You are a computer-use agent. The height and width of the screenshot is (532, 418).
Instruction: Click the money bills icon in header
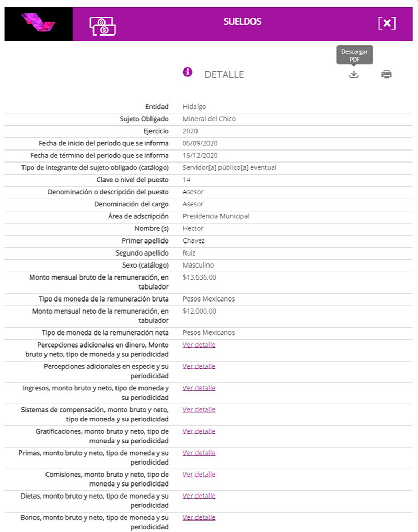(x=102, y=25)
